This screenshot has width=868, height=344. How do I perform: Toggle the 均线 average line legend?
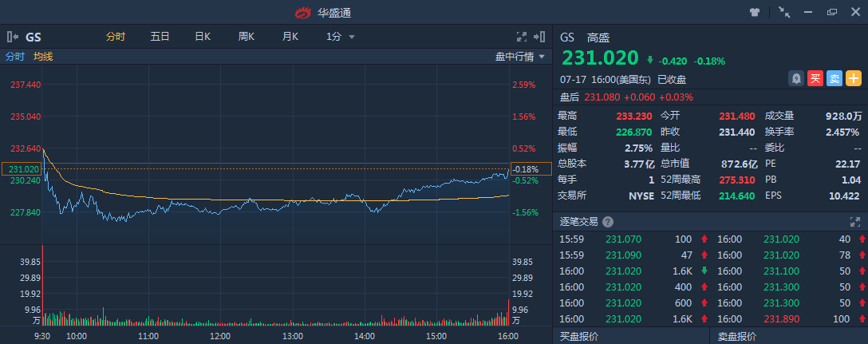43,57
